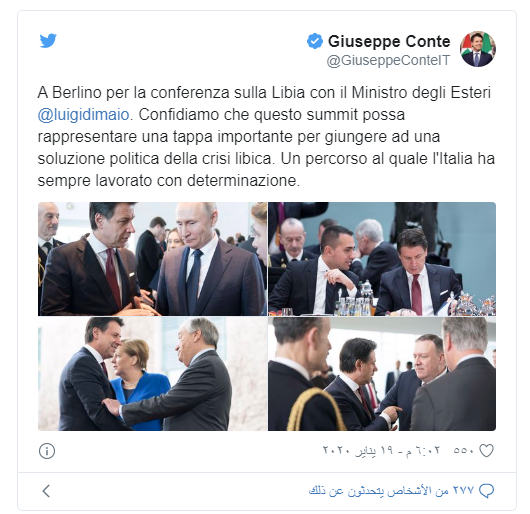Viewport: 530px width, 514px height.
Task: Click the sentence 'sempre lavorato con determinazione'
Action: 167,180
